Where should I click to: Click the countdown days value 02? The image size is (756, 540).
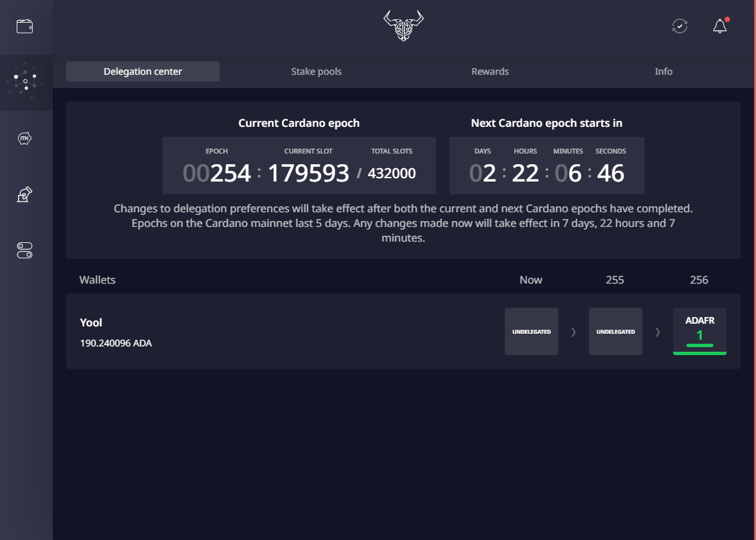click(x=483, y=173)
